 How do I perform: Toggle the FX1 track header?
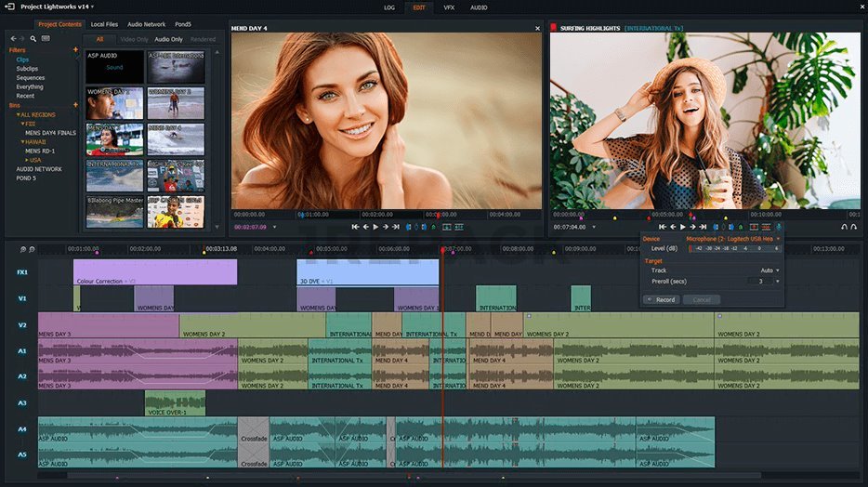click(x=21, y=272)
